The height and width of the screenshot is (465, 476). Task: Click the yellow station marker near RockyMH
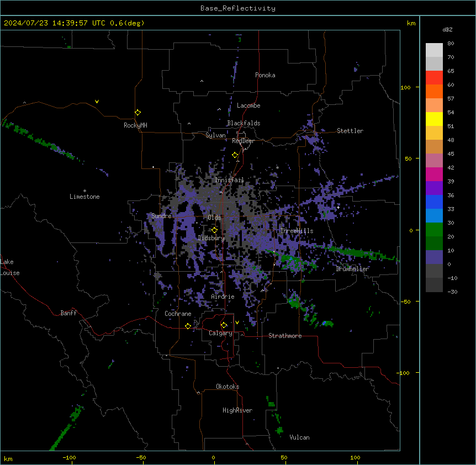pyautogui.click(x=138, y=112)
